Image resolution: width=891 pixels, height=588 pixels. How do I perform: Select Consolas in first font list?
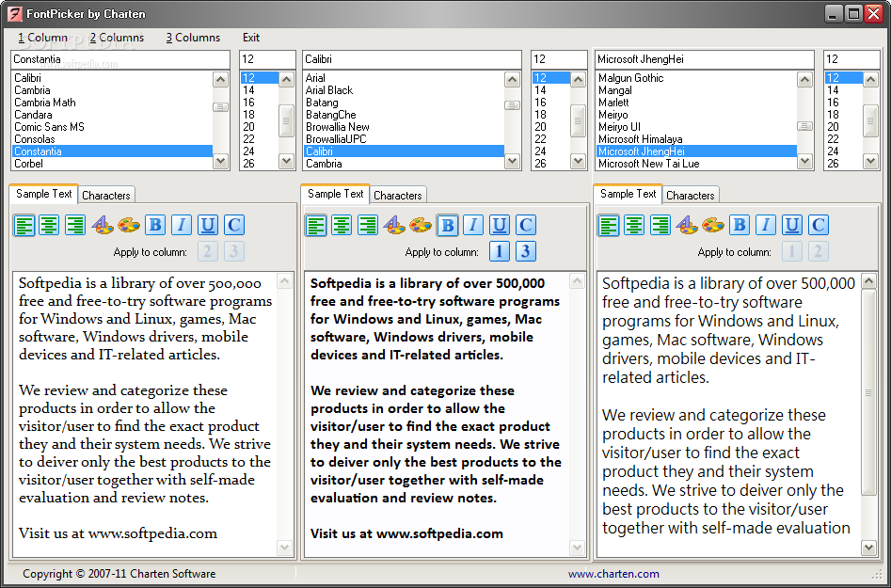pos(112,139)
